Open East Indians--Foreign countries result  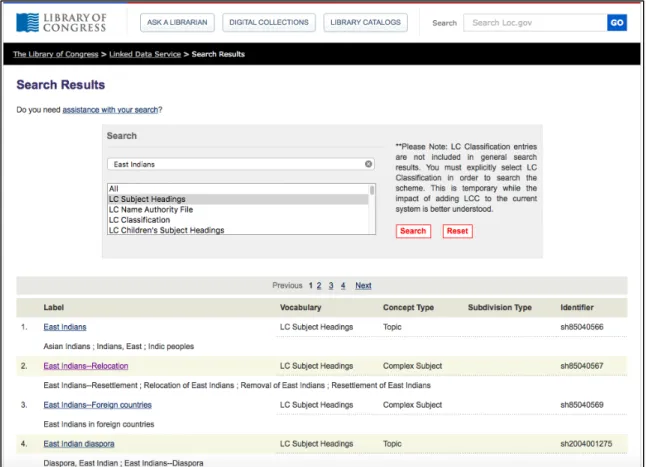tap(97, 405)
